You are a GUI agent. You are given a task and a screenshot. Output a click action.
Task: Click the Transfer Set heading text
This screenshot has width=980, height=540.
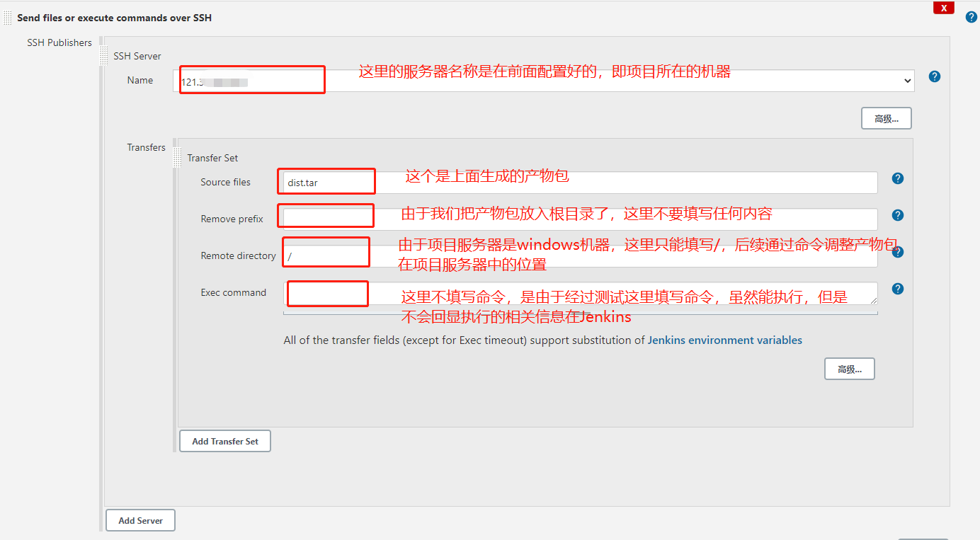213,158
